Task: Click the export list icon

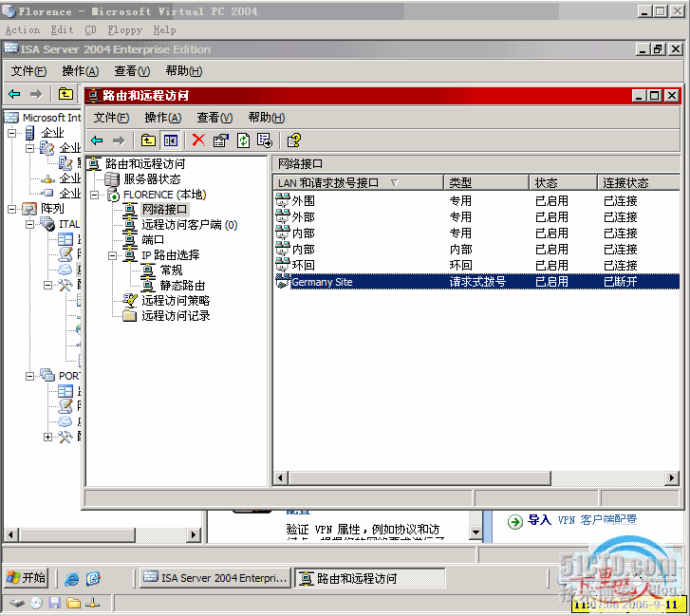Action: (265, 140)
